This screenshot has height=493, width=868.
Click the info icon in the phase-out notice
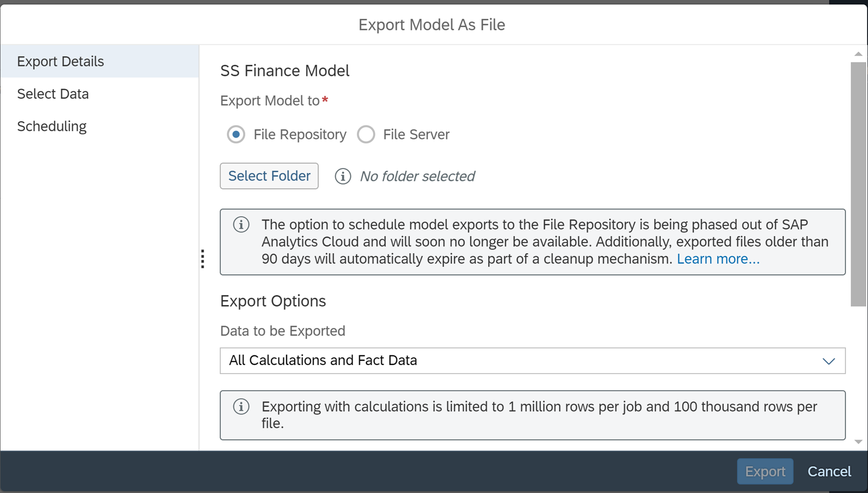coord(241,225)
